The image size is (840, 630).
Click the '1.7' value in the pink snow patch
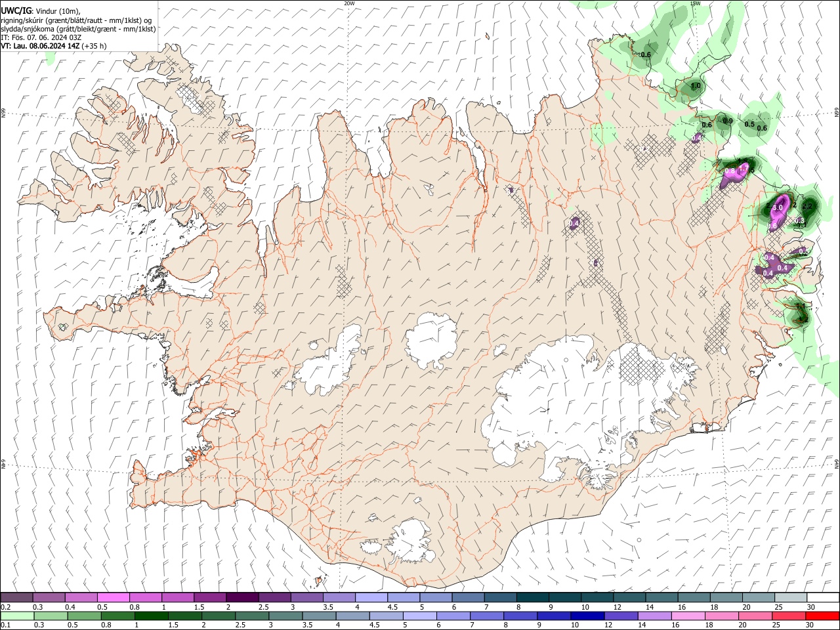click(x=744, y=169)
